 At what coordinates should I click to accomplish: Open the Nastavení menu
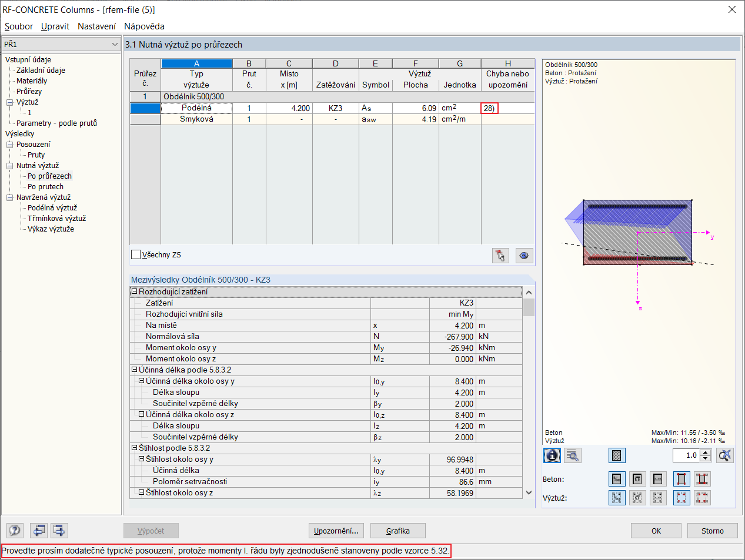[96, 26]
